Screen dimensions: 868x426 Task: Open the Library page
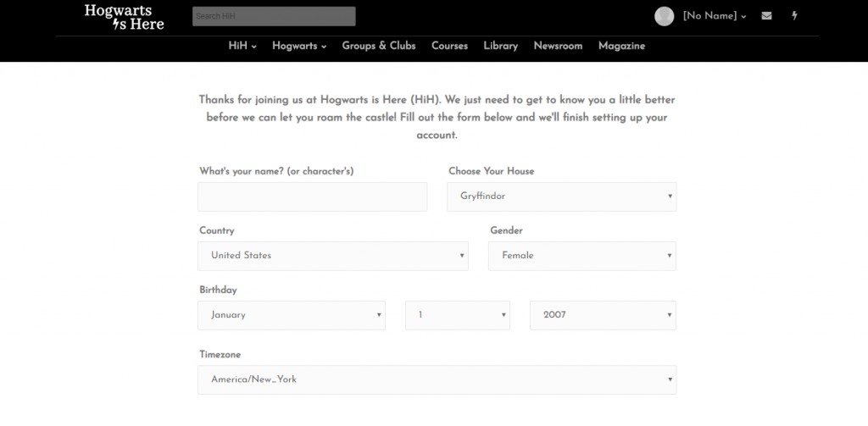[x=500, y=46]
